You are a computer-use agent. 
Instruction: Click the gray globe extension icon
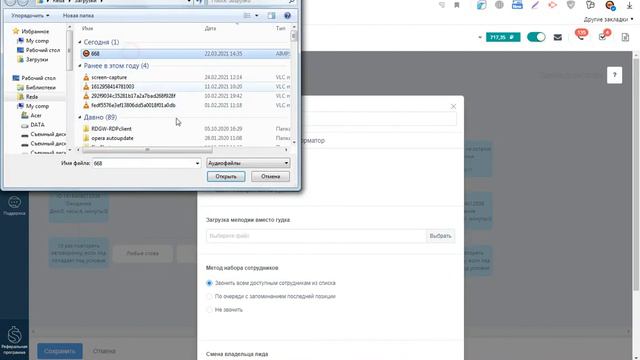[x=499, y=5]
